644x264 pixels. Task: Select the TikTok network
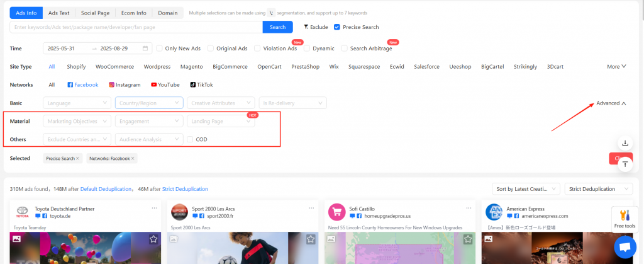click(201, 84)
